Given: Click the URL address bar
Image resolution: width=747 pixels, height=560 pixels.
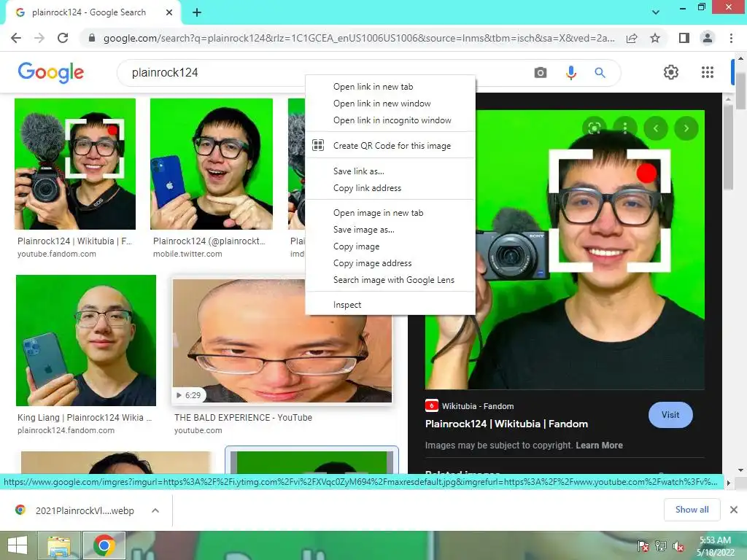Looking at the screenshot, I should coord(358,38).
